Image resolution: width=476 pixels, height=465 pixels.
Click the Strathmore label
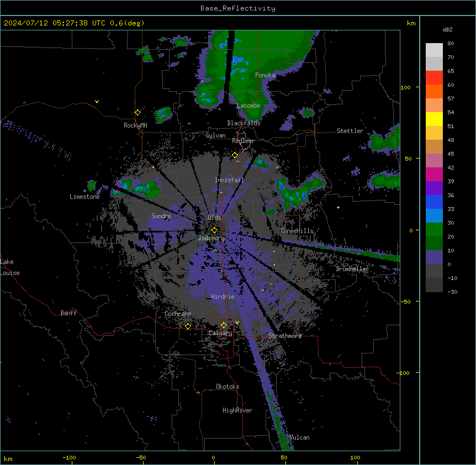285,336
